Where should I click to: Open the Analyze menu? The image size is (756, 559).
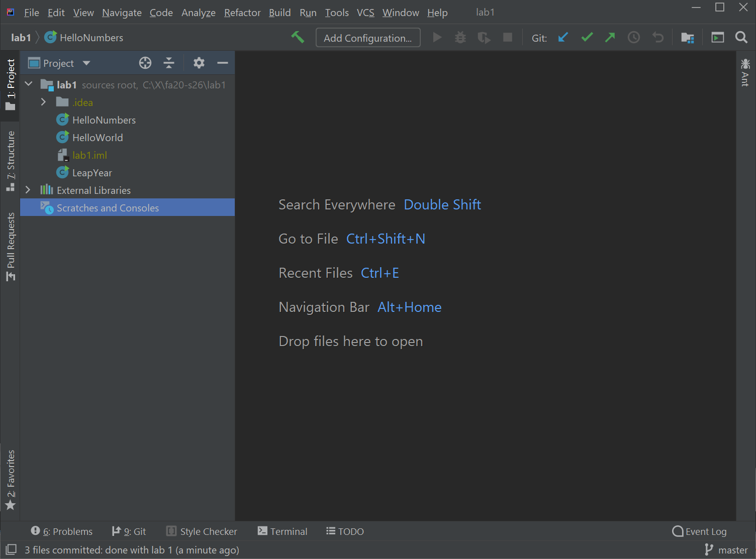[x=198, y=13]
